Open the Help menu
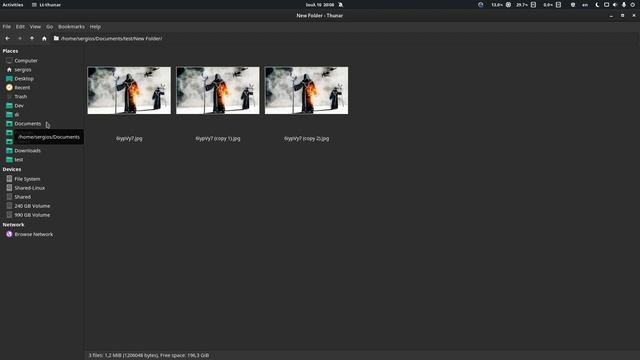The image size is (640, 360). (x=95, y=27)
